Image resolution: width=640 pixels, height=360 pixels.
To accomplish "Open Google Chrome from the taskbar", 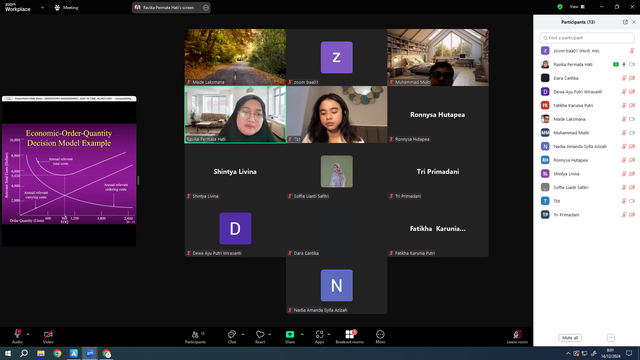I will coord(57,353).
